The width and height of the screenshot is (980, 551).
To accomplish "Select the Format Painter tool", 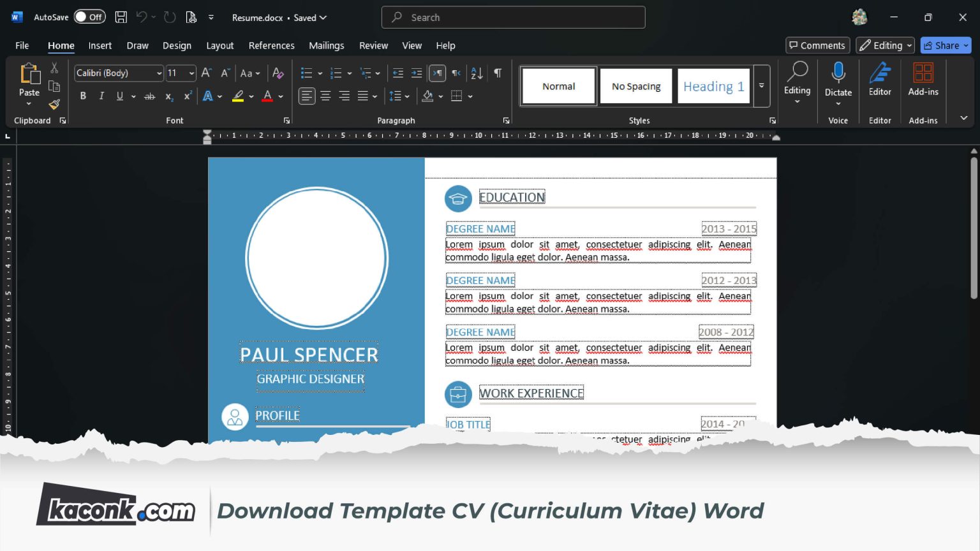I will 54,104.
